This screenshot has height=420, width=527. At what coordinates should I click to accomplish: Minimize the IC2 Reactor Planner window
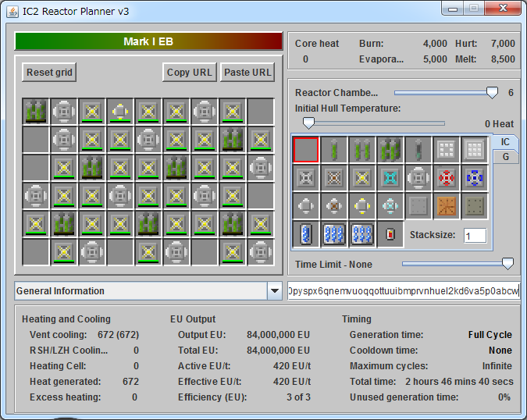[453, 9]
